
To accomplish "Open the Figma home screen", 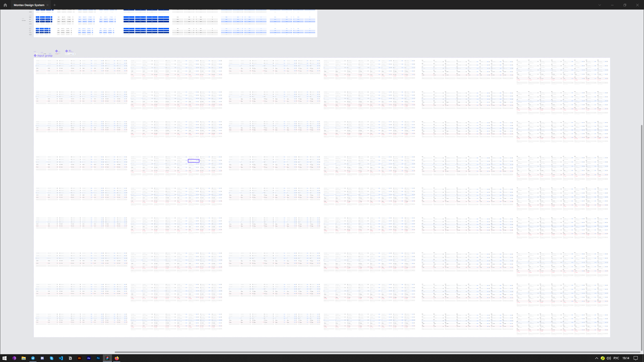I will (x=5, y=5).
